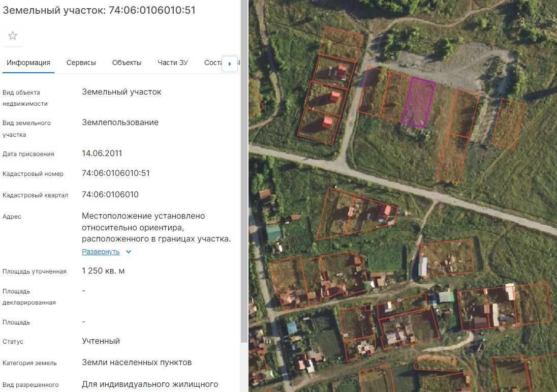This screenshot has height=392, width=557.
Task: Open the Части ЗУ tab
Action: coord(173,63)
